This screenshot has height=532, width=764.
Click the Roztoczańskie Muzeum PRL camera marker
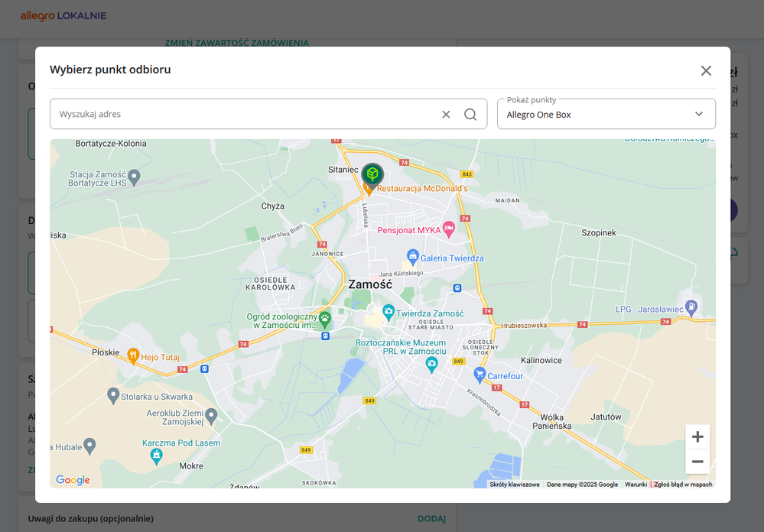(x=431, y=363)
